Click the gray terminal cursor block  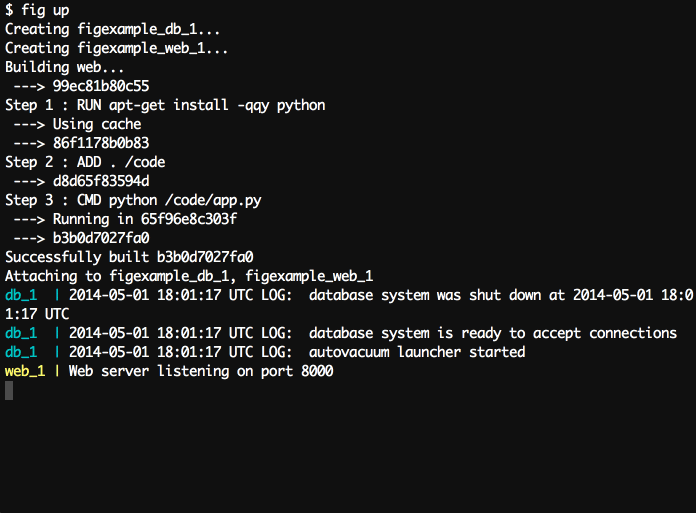[x=9, y=390]
